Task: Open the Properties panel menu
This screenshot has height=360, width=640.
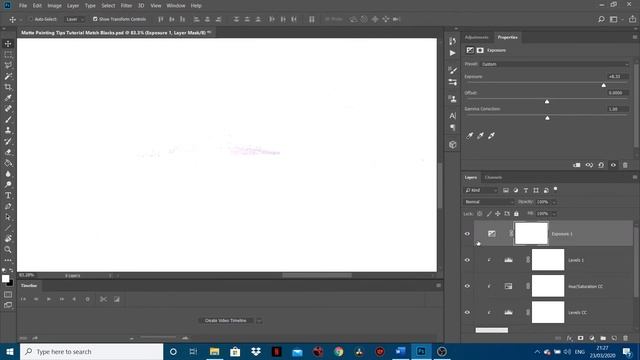Action: coord(635,37)
